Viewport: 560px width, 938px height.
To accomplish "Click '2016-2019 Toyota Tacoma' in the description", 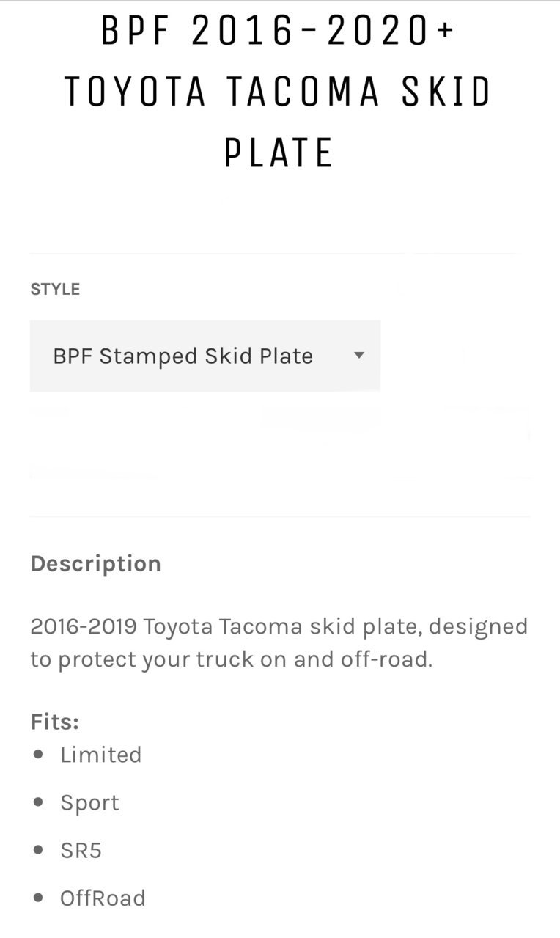I will pos(166,627).
